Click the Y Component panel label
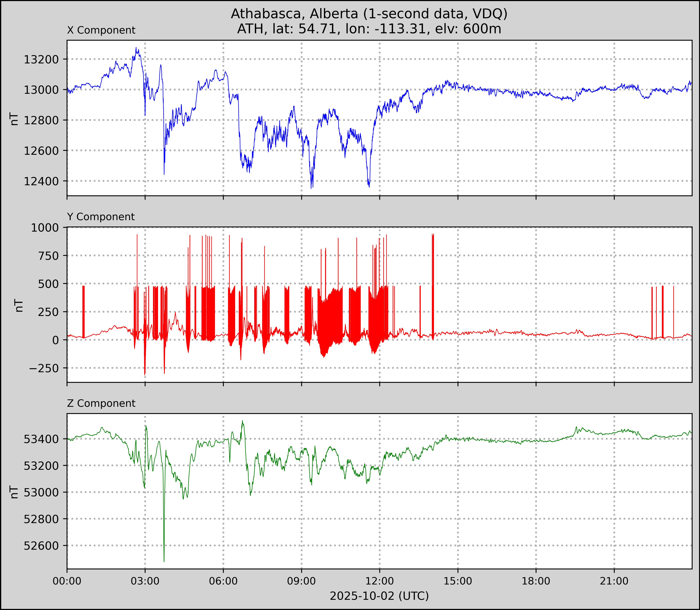Viewport: 700px width, 610px height. coord(101,217)
